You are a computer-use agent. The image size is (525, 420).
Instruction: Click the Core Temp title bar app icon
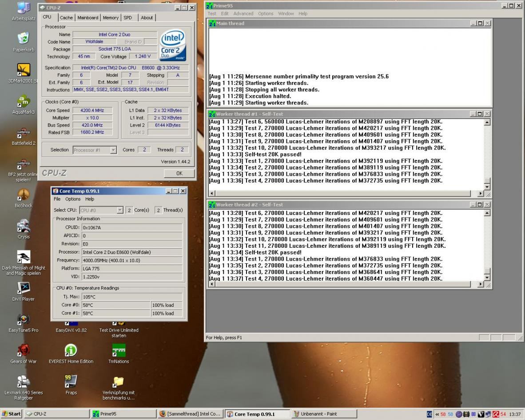(x=56, y=191)
